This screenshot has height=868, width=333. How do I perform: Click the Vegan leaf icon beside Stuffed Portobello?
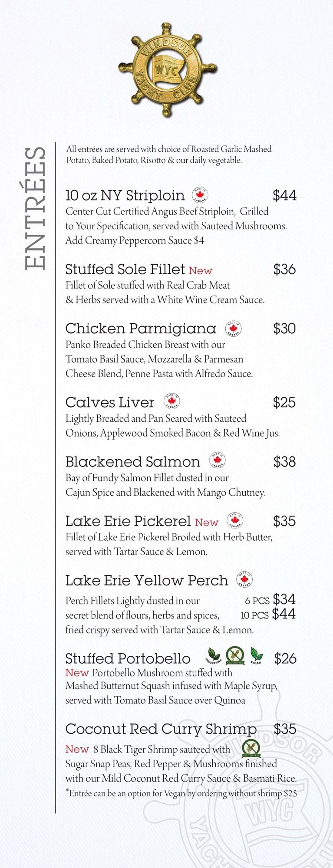[256, 656]
